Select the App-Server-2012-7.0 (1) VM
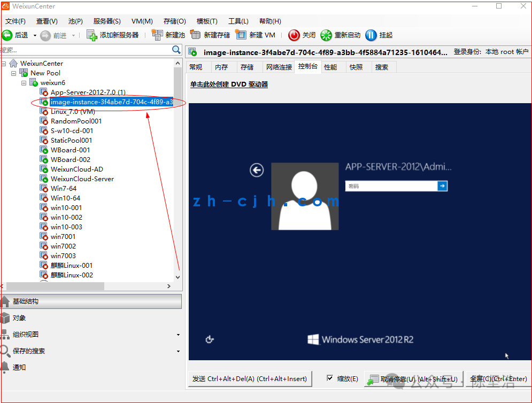The height and width of the screenshot is (403, 532). tap(88, 92)
